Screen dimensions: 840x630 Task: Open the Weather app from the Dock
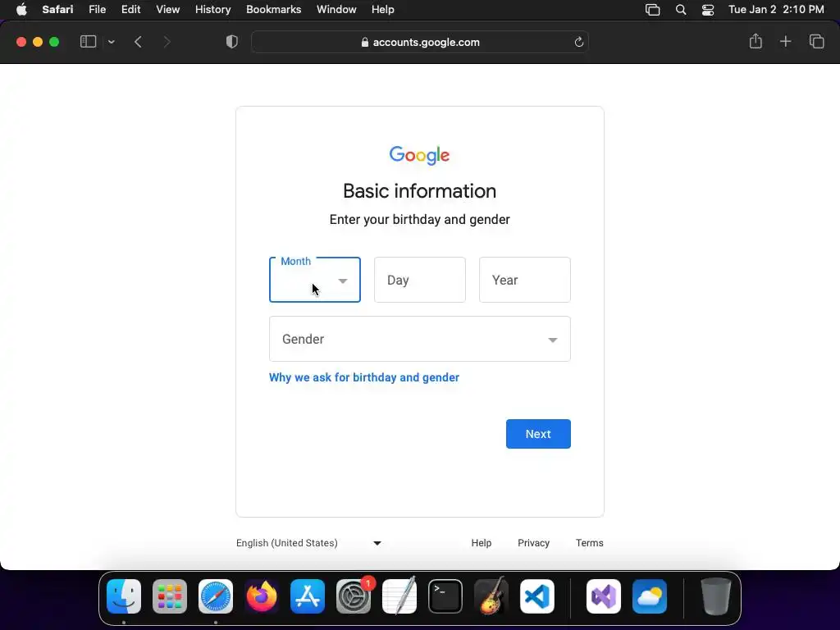[x=650, y=596]
